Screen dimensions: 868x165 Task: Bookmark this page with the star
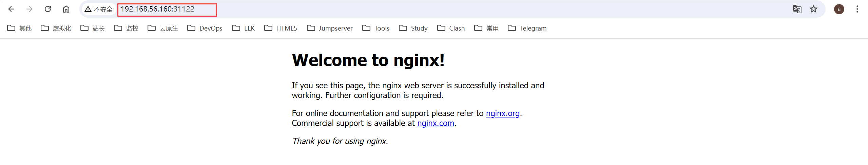[813, 9]
